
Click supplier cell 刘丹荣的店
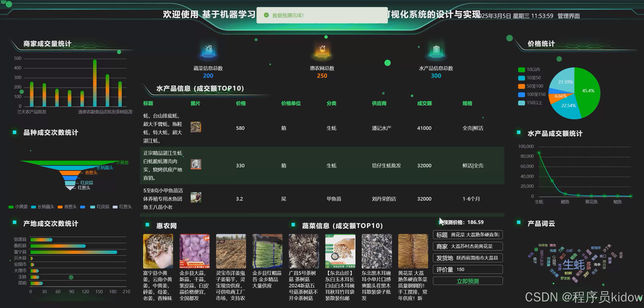point(384,199)
